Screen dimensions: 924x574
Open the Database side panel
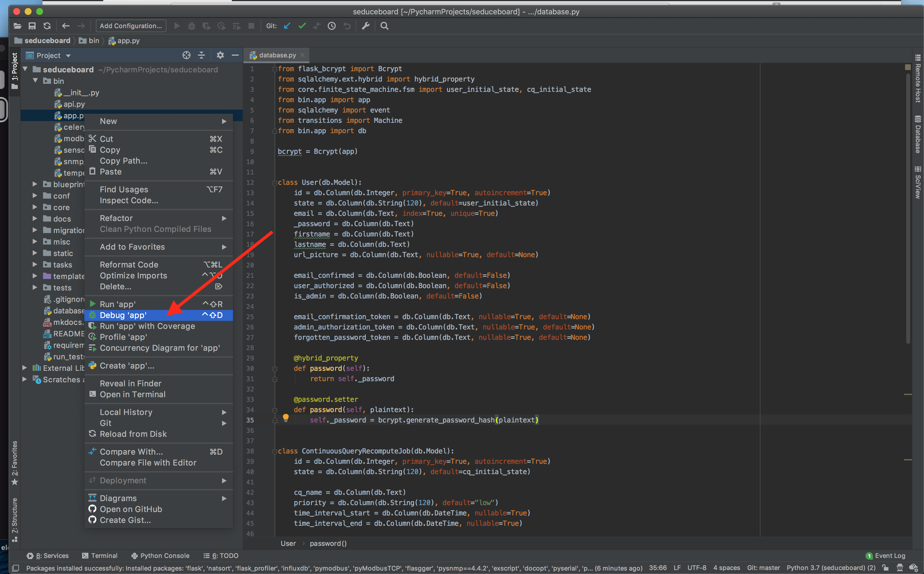918,134
